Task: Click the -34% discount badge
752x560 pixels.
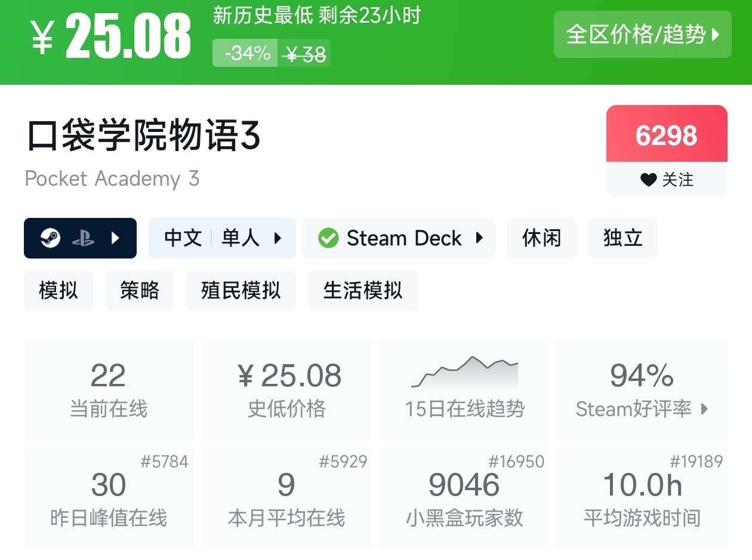Action: 246,54
